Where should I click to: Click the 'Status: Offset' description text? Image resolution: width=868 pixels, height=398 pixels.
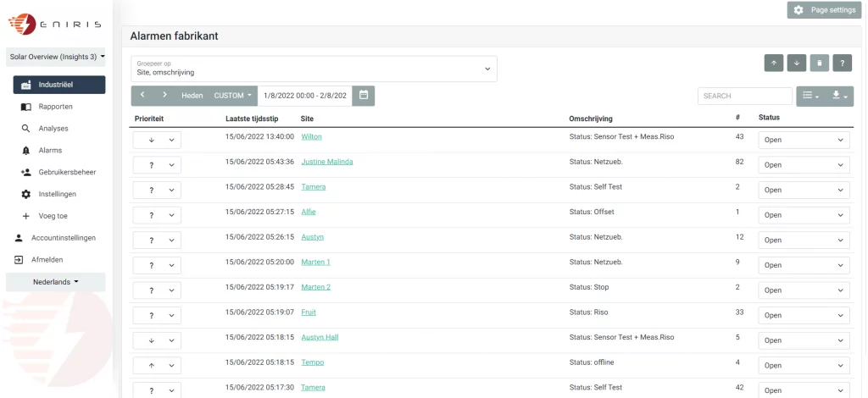click(591, 212)
